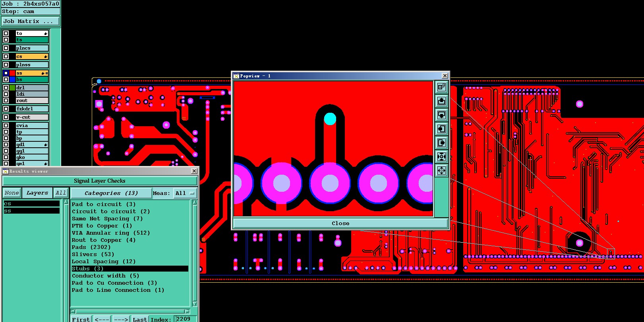Screen dimensions: 644x322
Task: Select the 'Stubs (3)' category
Action: pos(130,269)
